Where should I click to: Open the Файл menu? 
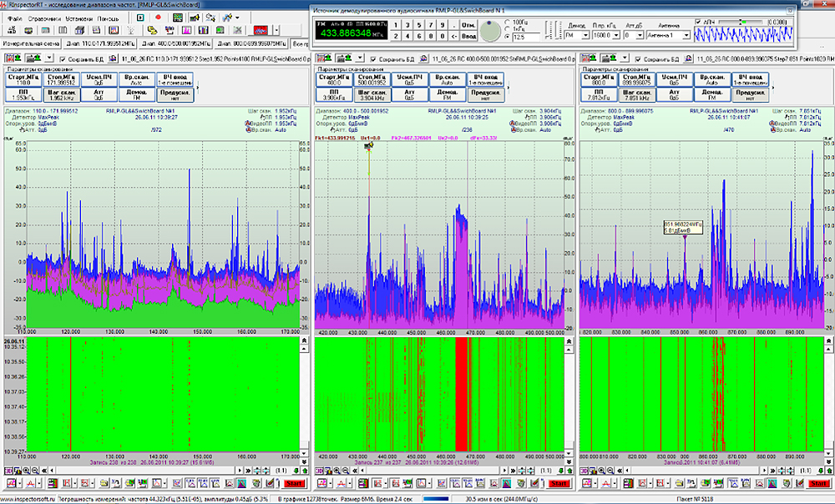click(x=14, y=18)
